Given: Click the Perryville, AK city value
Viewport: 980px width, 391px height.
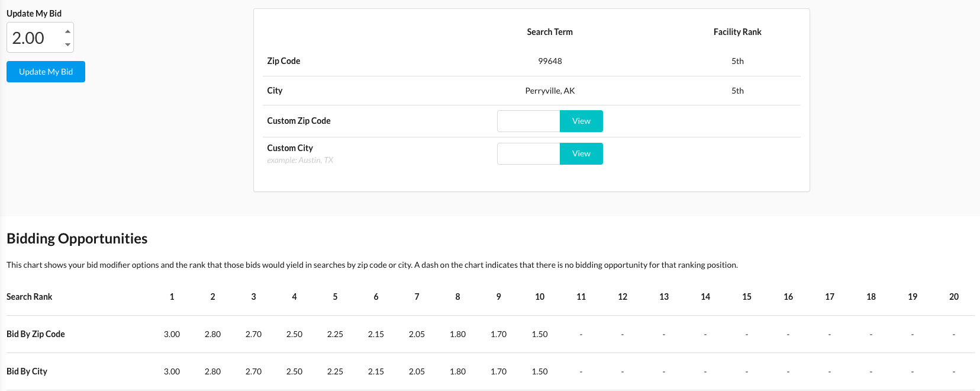Looking at the screenshot, I should pos(550,91).
